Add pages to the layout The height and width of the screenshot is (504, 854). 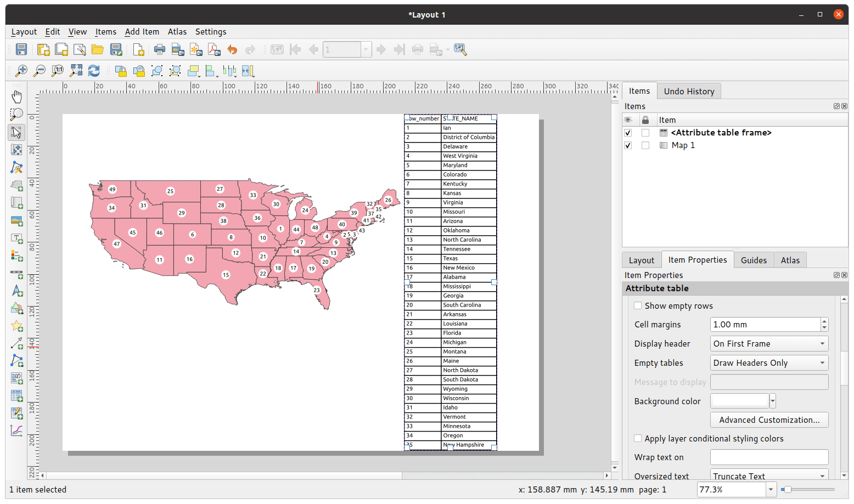tap(139, 49)
